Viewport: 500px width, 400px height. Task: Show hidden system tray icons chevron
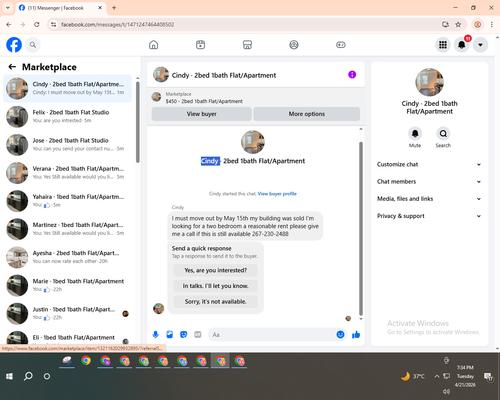point(437,376)
